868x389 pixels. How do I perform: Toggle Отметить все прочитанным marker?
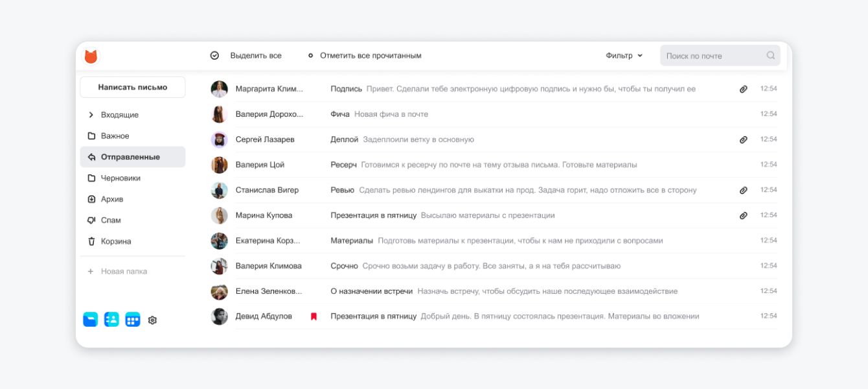310,56
